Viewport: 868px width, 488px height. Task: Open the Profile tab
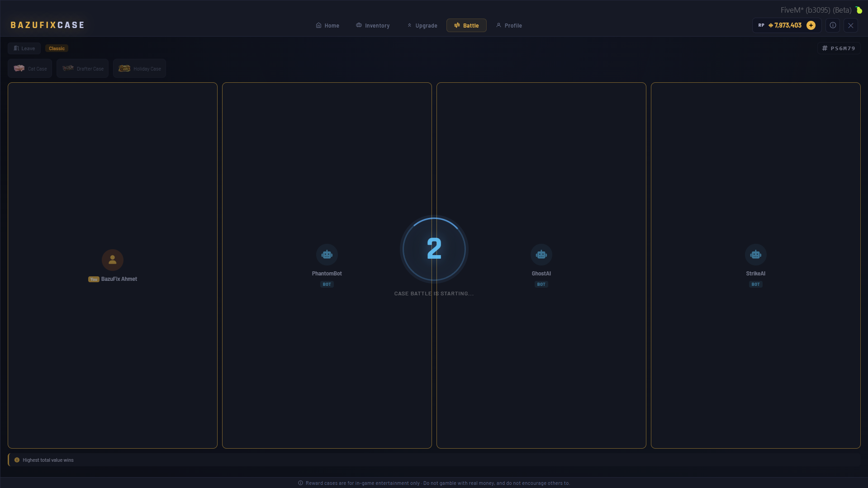[509, 25]
